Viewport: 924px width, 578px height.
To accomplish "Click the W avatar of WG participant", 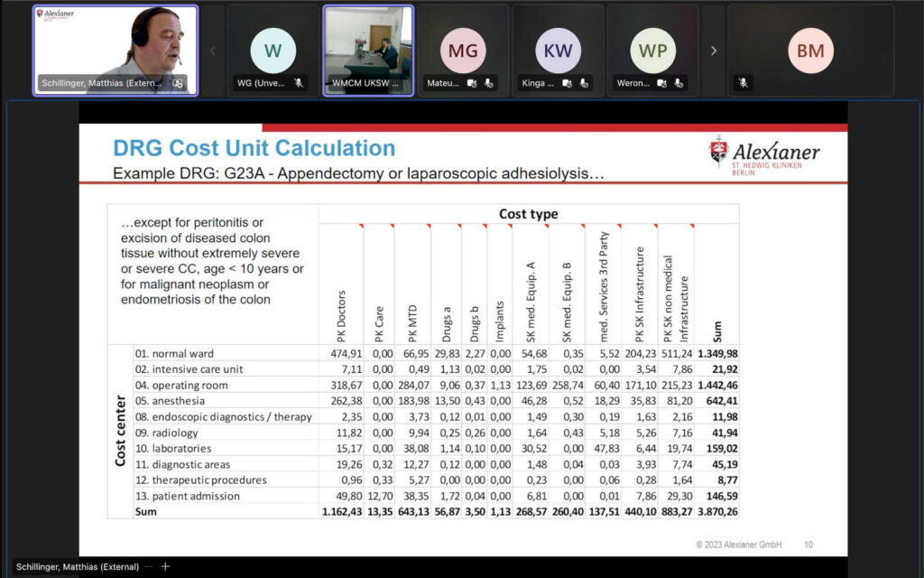I will pyautogui.click(x=273, y=51).
